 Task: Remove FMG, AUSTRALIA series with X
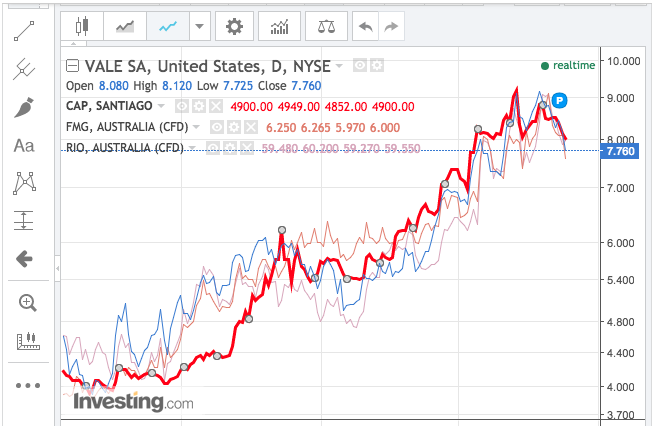pos(251,127)
